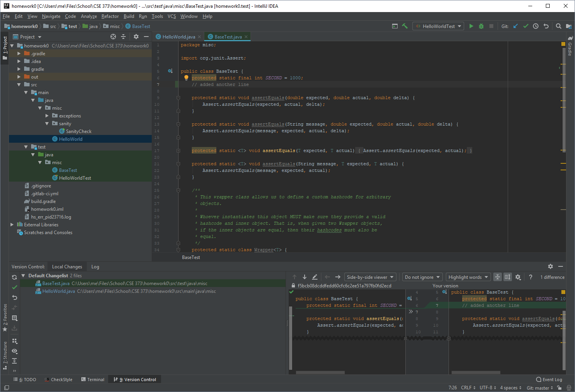The image size is (575, 392).
Task: Commit changes using the green checkmark Git icon
Action: tap(526, 26)
